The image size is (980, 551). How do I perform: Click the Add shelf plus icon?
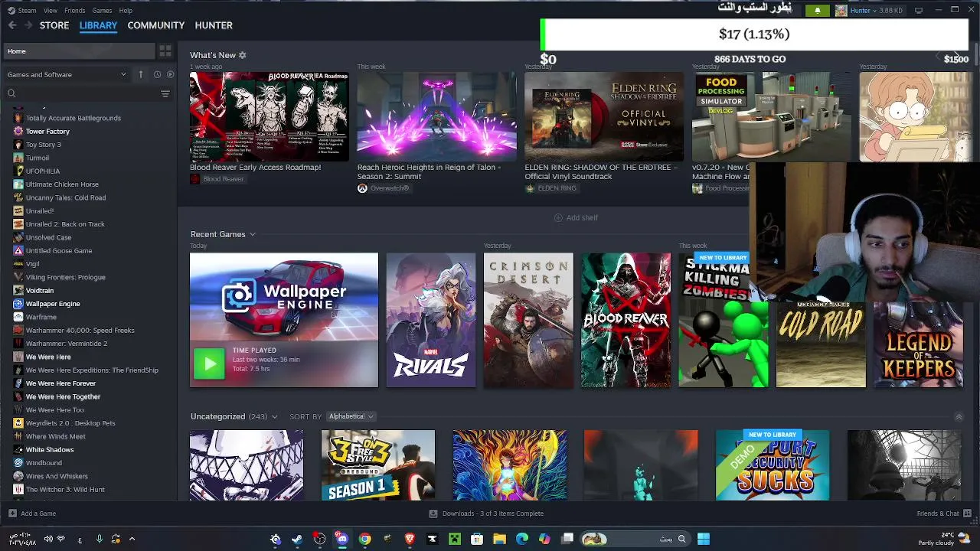[x=558, y=217]
